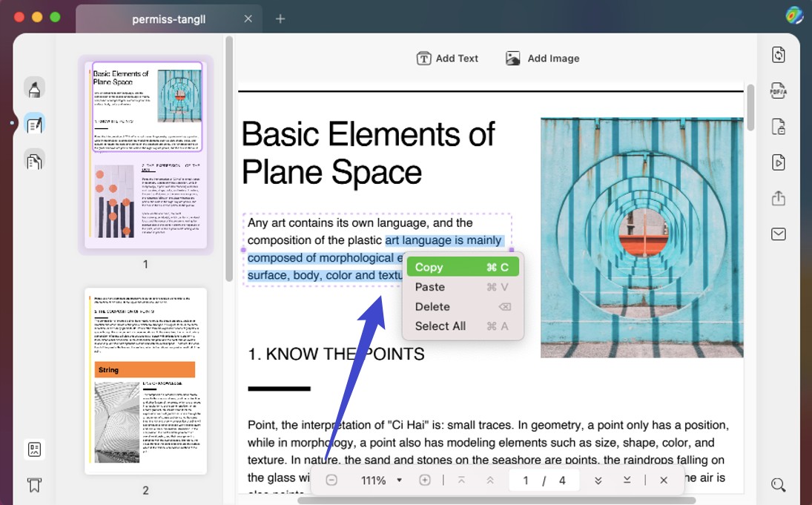Click the share/export icon in the right sidebar

point(778,198)
